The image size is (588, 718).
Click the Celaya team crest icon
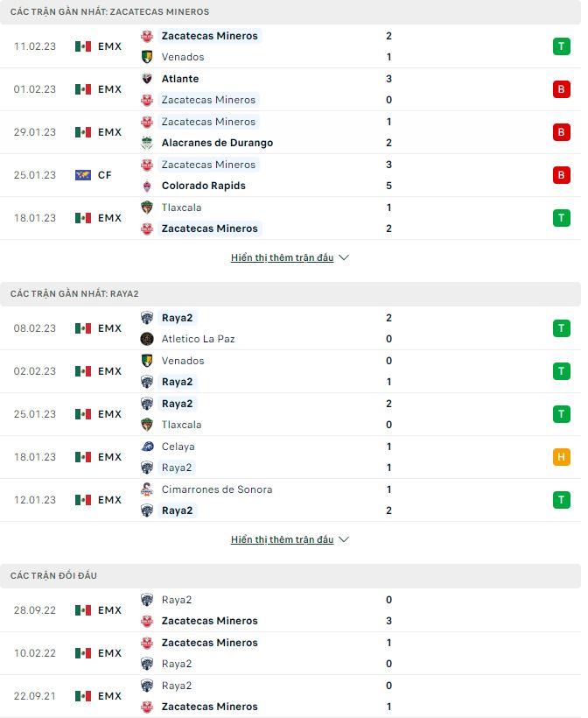pyautogui.click(x=147, y=447)
